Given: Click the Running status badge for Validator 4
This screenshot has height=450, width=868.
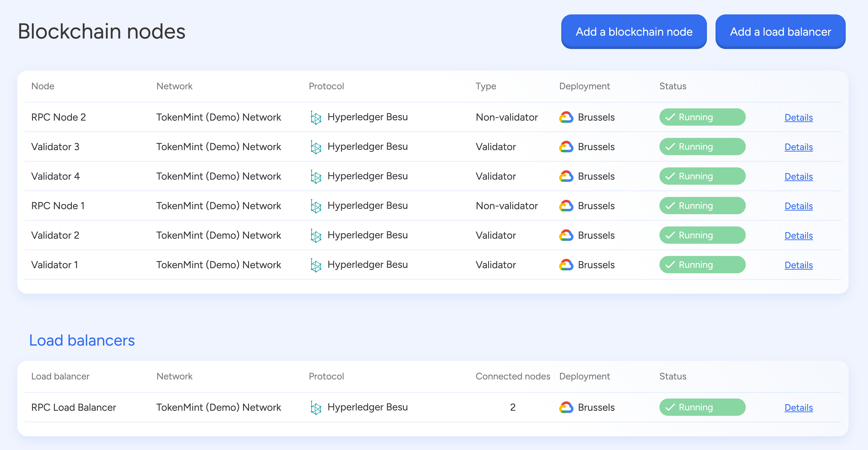Looking at the screenshot, I should pos(702,176).
